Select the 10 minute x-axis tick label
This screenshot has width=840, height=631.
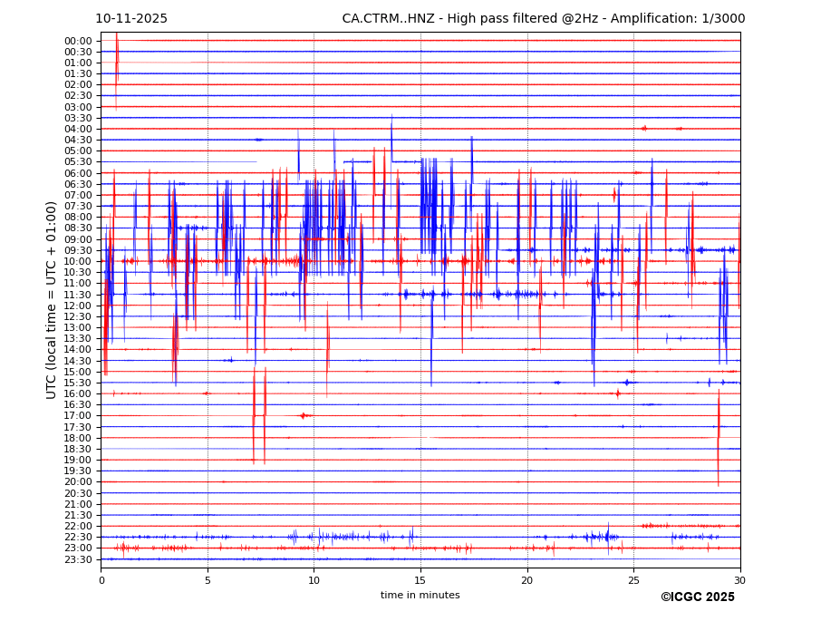(x=314, y=580)
